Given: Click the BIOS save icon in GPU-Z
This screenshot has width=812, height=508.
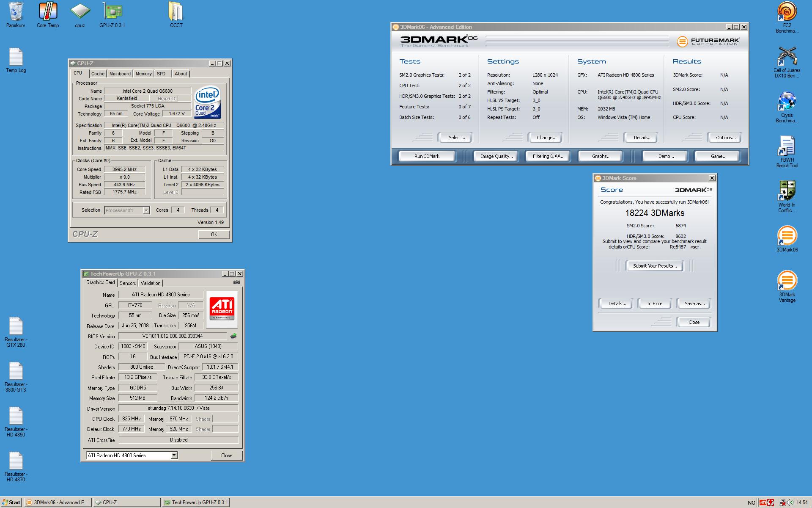Looking at the screenshot, I should 233,336.
